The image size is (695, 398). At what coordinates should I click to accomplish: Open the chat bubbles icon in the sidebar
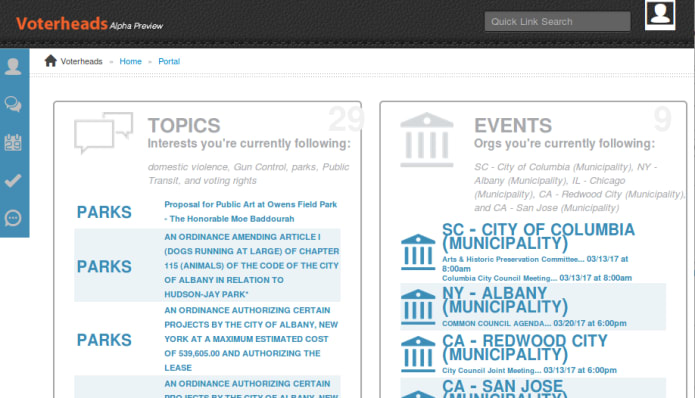13,105
